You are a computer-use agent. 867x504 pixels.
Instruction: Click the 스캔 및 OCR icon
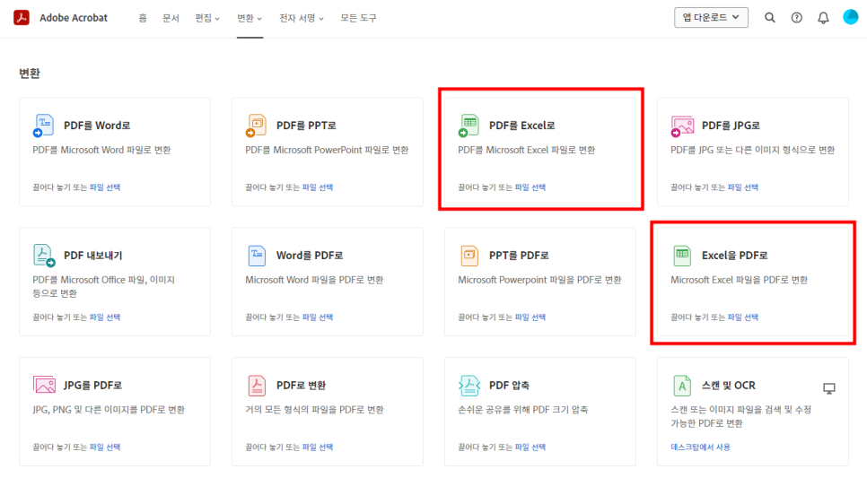point(682,386)
